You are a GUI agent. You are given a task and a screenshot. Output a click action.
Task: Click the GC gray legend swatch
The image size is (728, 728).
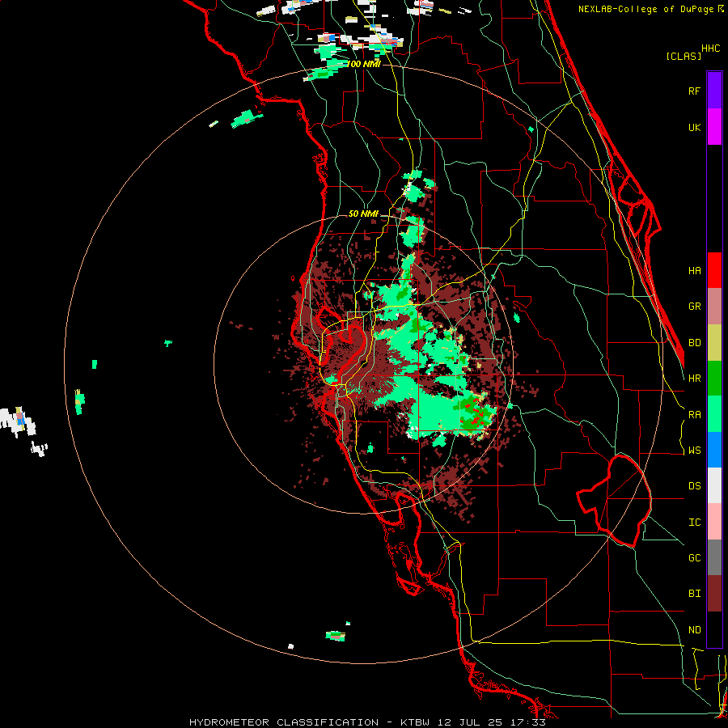click(714, 557)
